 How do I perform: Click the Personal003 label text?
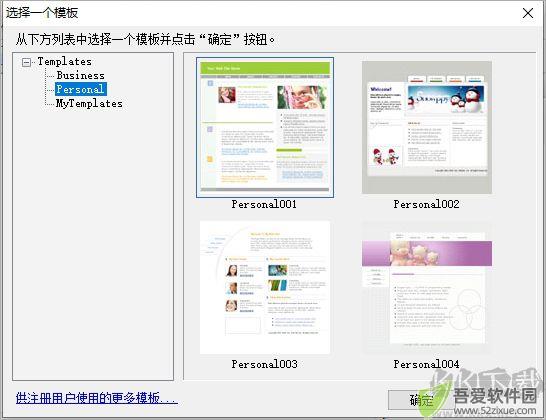(265, 364)
